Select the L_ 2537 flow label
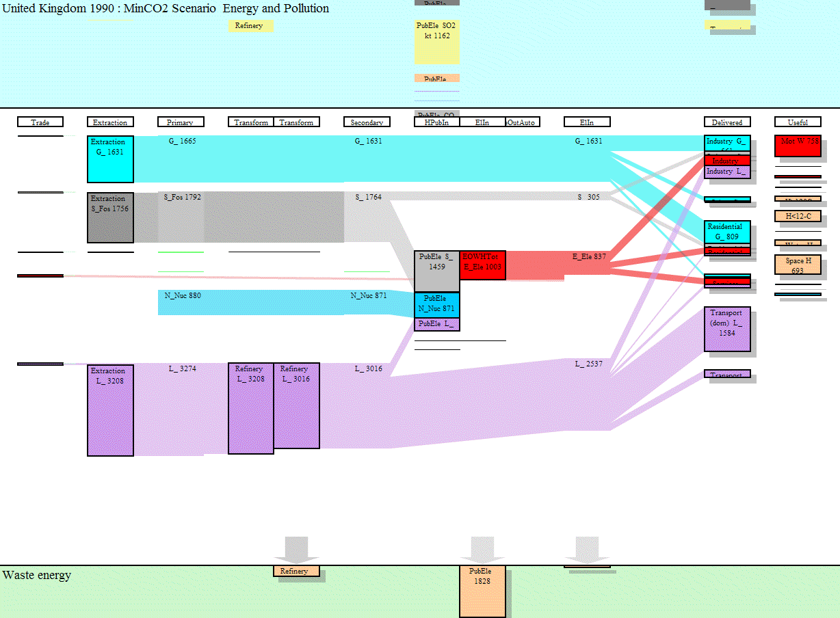Image resolution: width=840 pixels, height=618 pixels. tap(589, 364)
